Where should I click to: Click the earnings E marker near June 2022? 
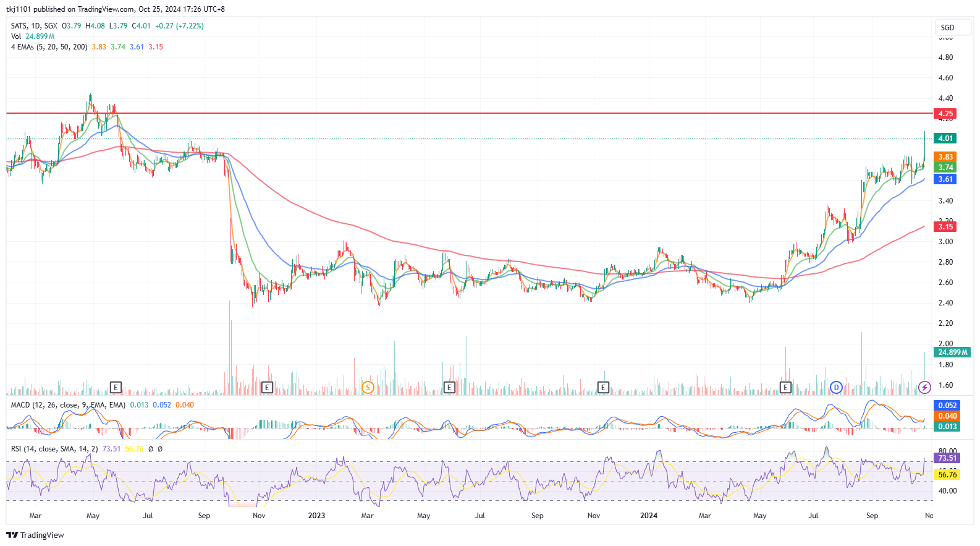pyautogui.click(x=116, y=387)
